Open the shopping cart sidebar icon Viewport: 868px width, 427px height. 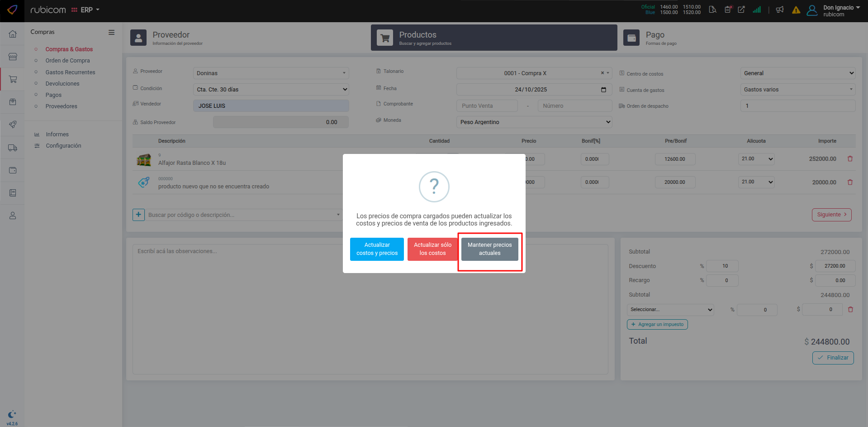pyautogui.click(x=13, y=79)
